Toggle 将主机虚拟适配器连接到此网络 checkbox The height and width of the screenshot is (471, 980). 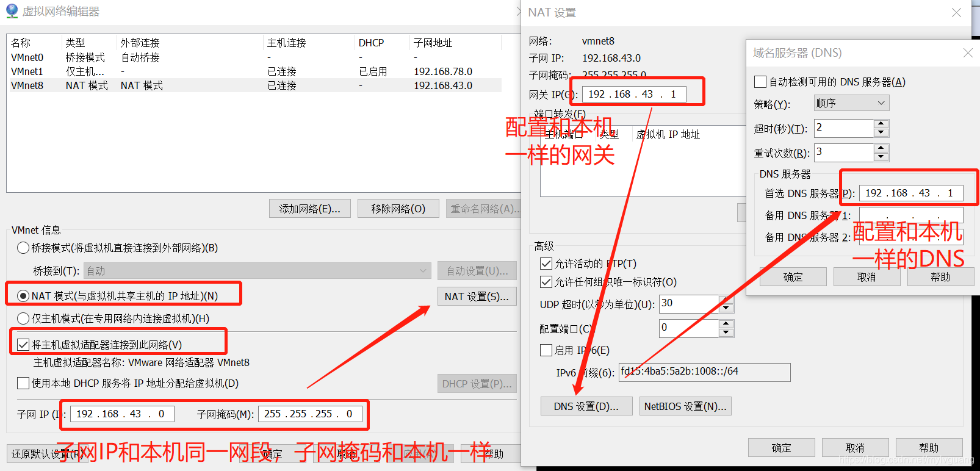(x=23, y=345)
